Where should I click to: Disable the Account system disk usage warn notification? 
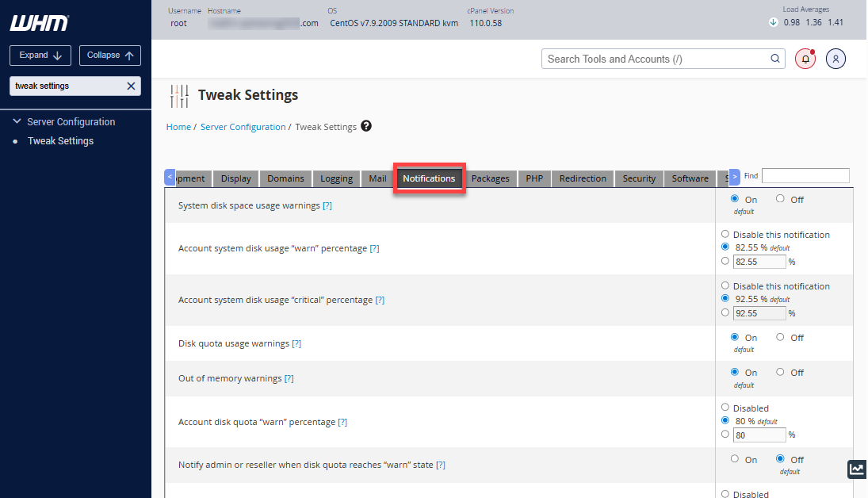pyautogui.click(x=725, y=234)
